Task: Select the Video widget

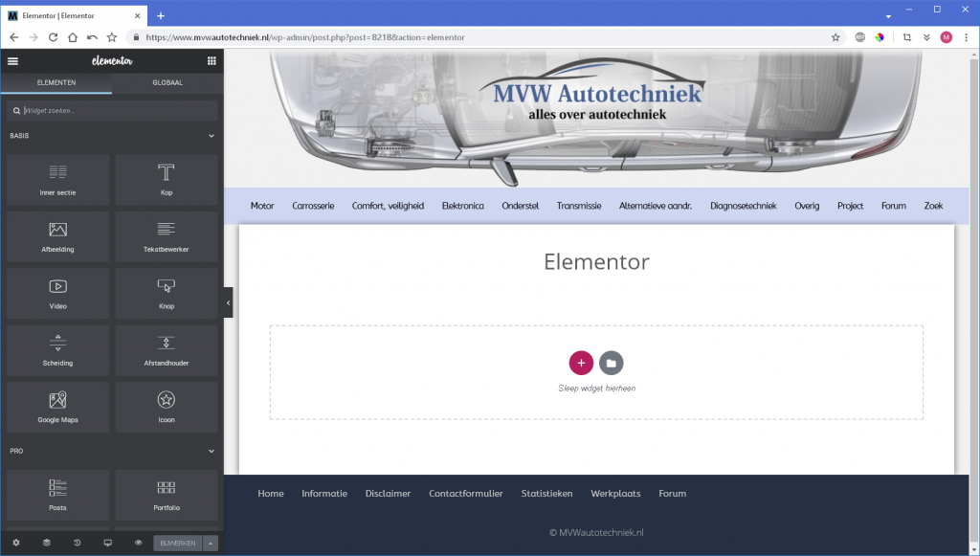Action: (57, 294)
